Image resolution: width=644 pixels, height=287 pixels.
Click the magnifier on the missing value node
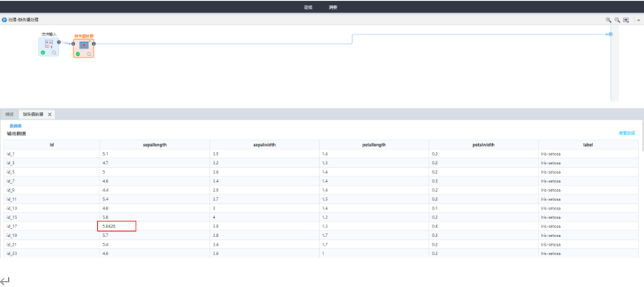(x=88, y=54)
